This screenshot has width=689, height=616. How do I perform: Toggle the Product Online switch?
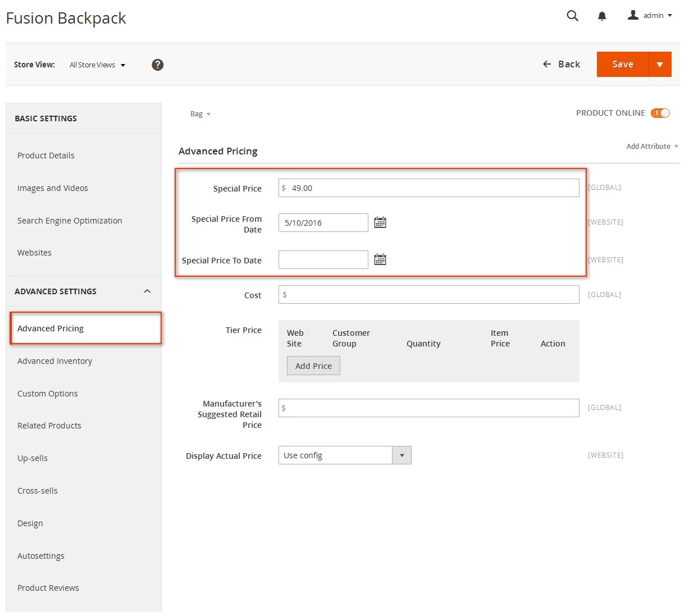point(660,113)
